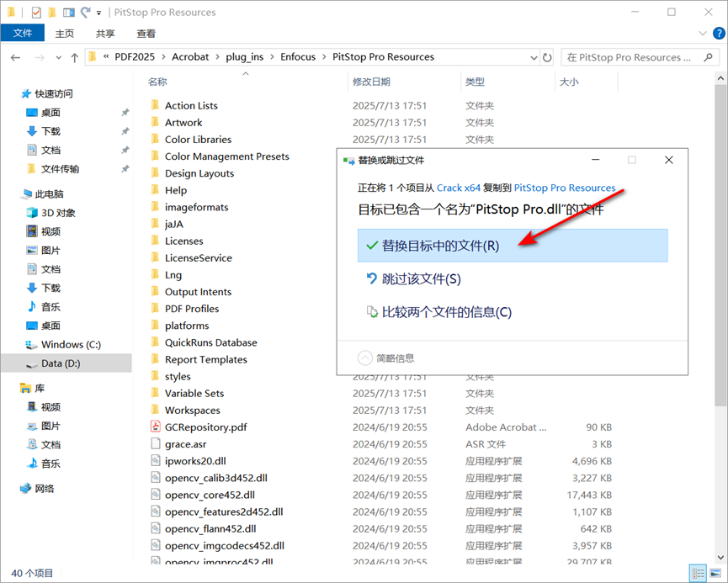
Task: Switch to the 共享 ribbon tab
Action: [x=105, y=34]
